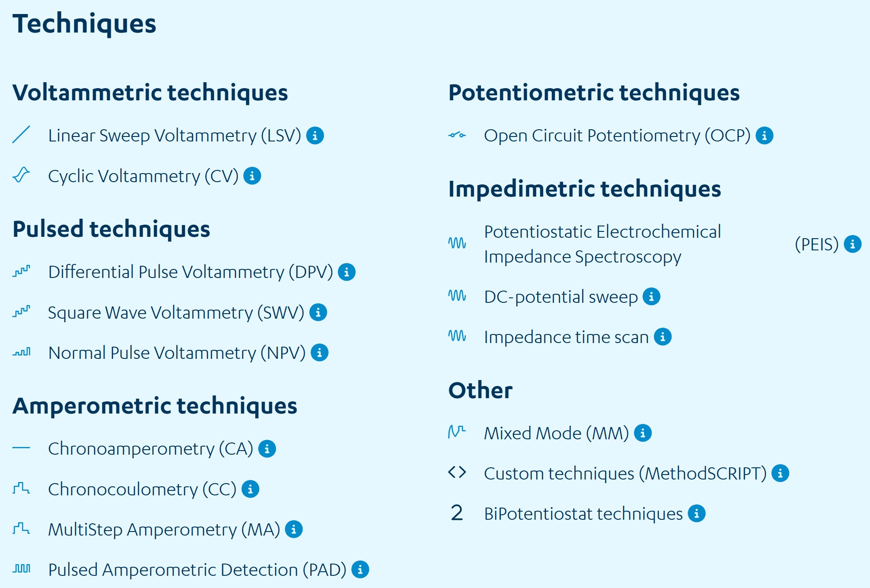
Task: Select the Linear Sweep Voltammetry (LSV) text
Action: click(x=174, y=136)
